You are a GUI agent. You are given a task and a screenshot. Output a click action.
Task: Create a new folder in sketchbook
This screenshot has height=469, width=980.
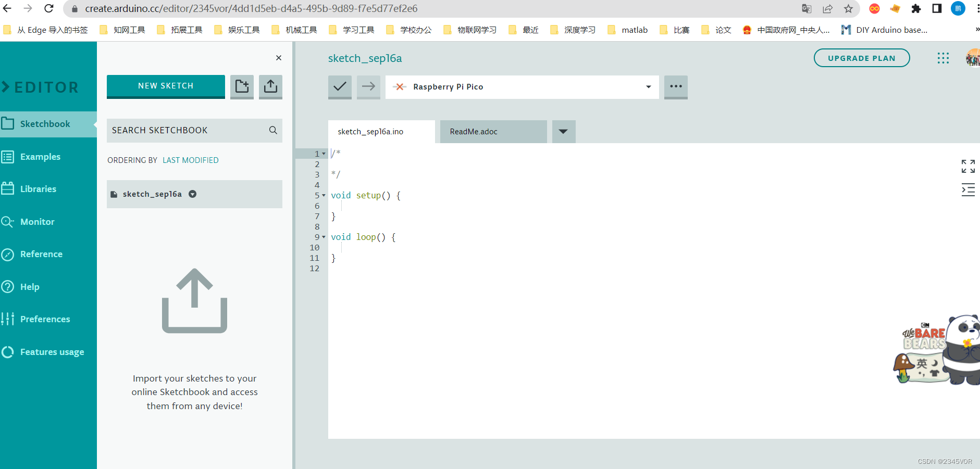coord(242,87)
